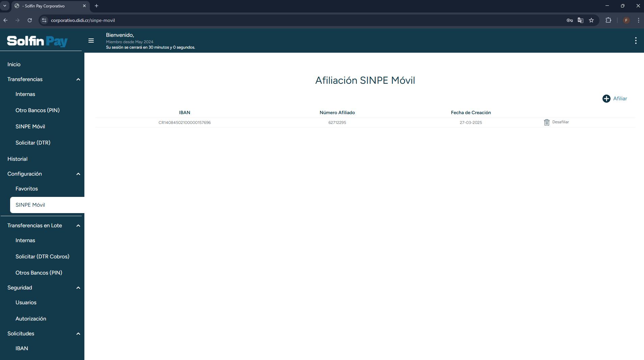This screenshot has width=644, height=360.
Task: Click the Afiliar plus icon
Action: 606,99
